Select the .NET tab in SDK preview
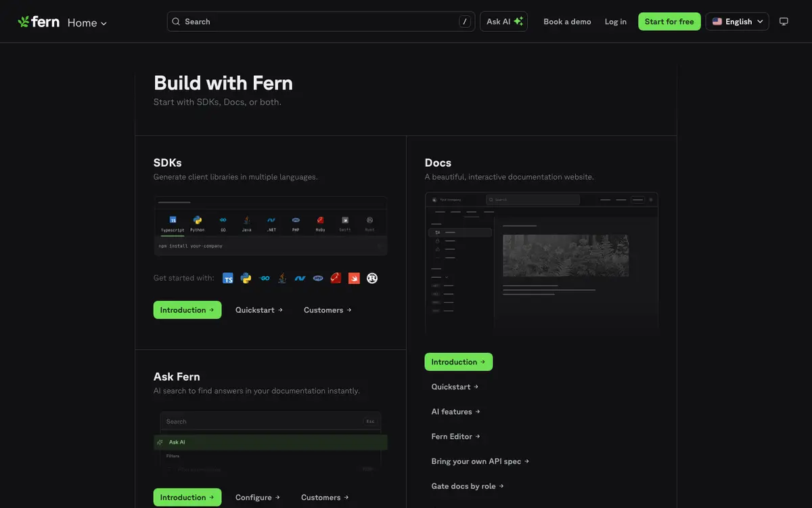The image size is (812, 508). [x=271, y=224]
